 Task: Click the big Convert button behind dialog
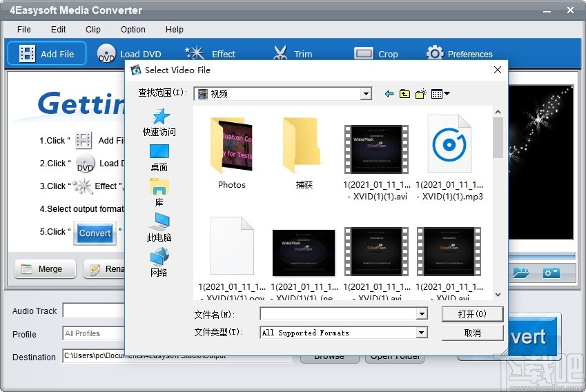coord(535,336)
